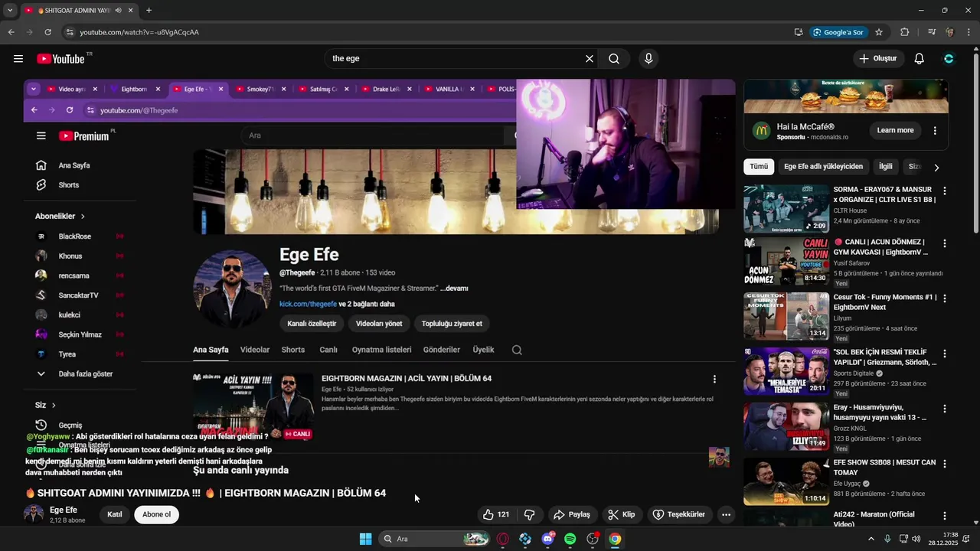This screenshot has height=551, width=980.
Task: Open Ege Efe channel name below video
Action: pos(64,510)
